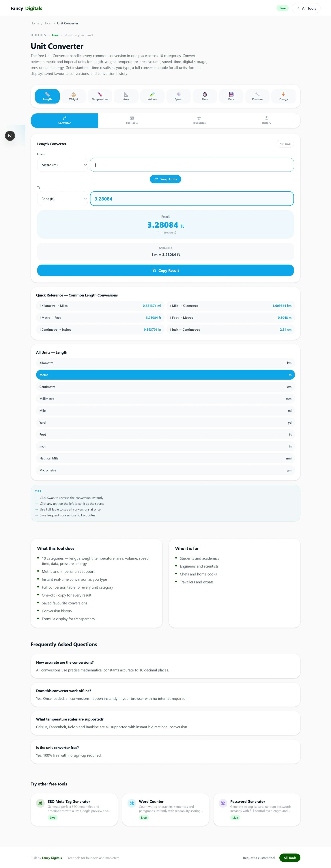Select the Pressure category wrench icon
This screenshot has height=868, width=331.
click(257, 94)
